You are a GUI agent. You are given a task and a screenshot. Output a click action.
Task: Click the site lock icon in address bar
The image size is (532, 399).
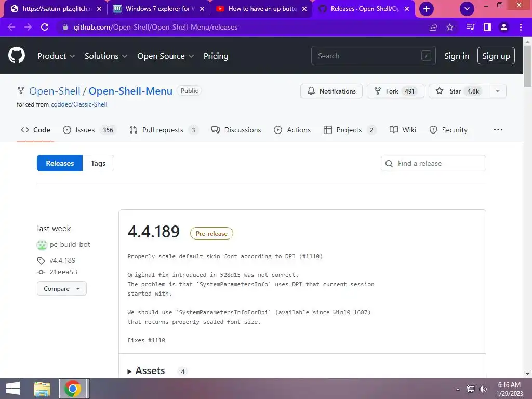[x=65, y=27]
